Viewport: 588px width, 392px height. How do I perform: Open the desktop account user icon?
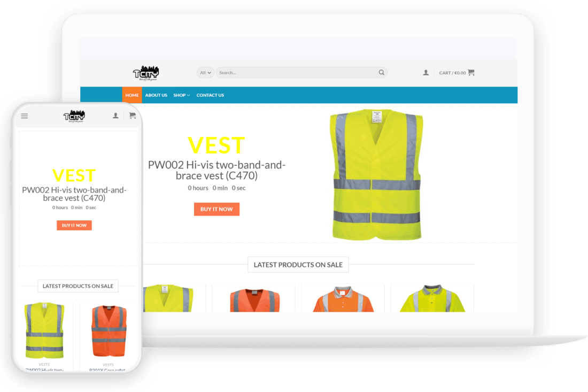[x=425, y=73]
